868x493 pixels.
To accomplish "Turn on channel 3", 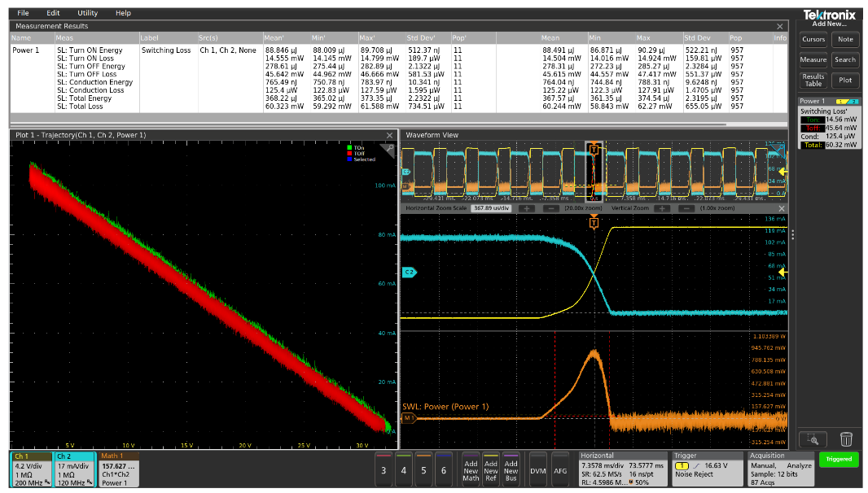I will (384, 470).
